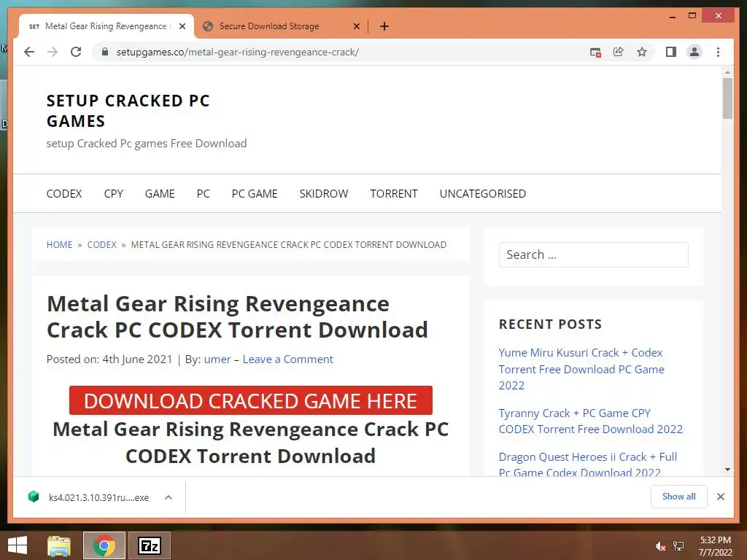Screen dimensions: 747x560
Task: Open author umer link
Action: (217, 359)
